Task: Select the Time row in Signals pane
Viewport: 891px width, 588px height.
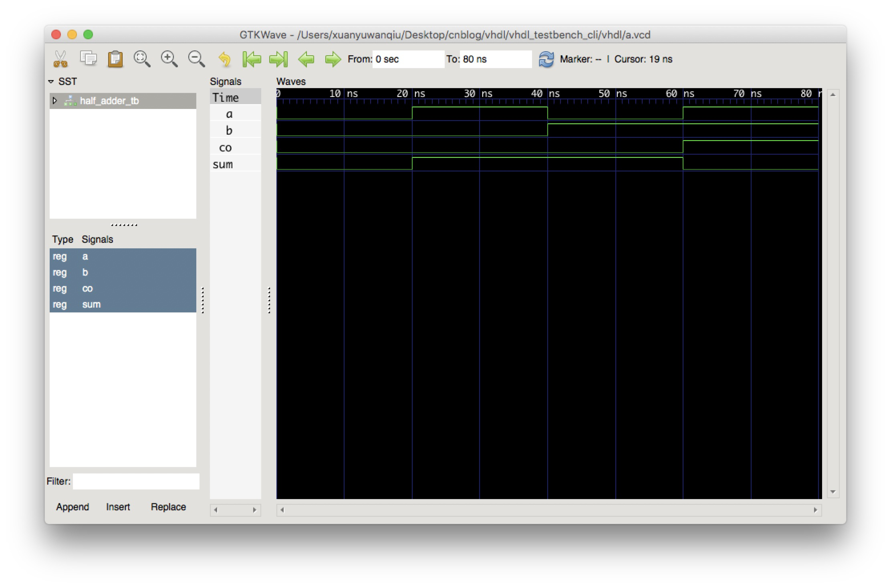Action: click(x=235, y=98)
